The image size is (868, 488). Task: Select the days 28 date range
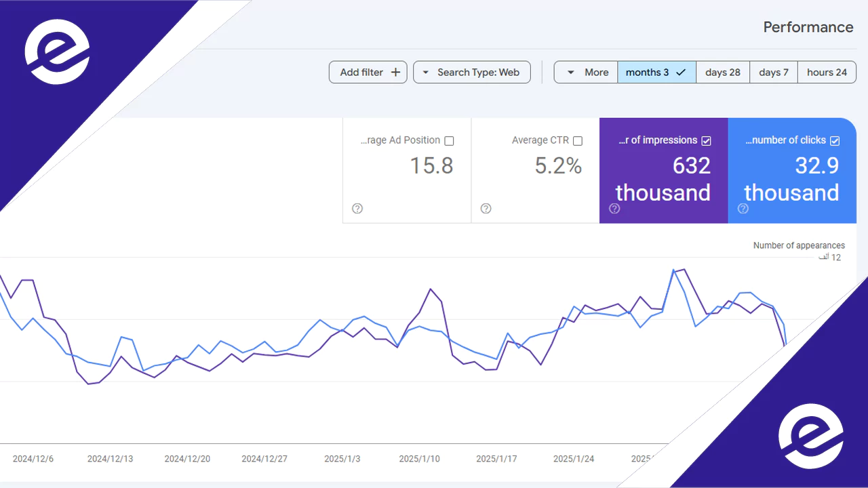[x=723, y=73]
